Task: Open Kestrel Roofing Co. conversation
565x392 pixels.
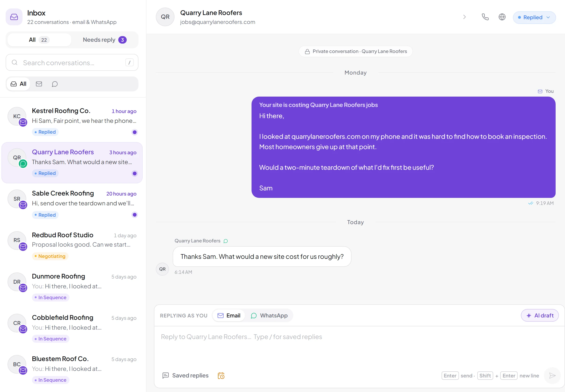Action: tap(72, 121)
